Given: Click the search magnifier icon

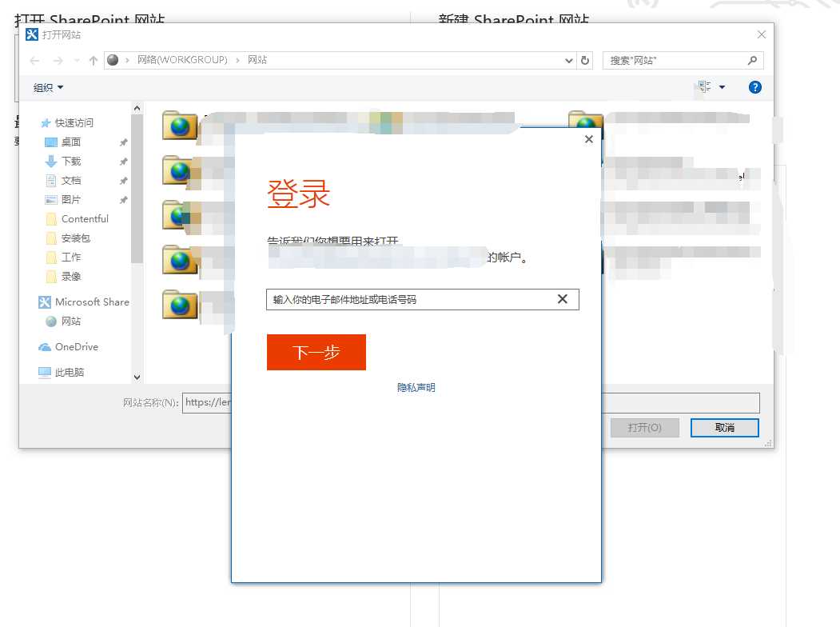Looking at the screenshot, I should (753, 61).
